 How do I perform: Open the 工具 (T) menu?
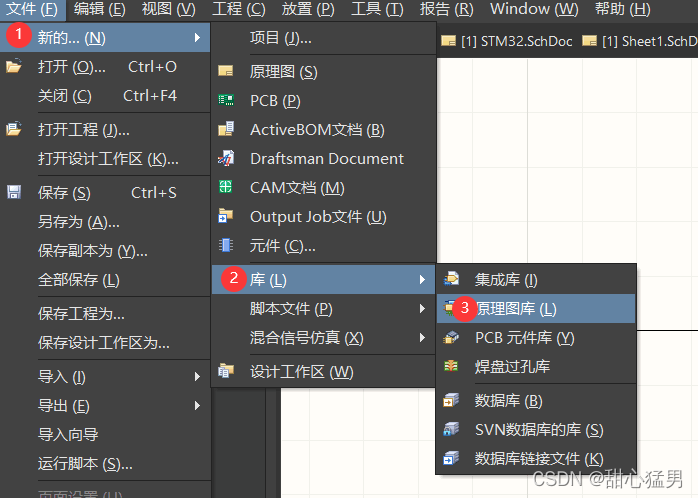point(377,9)
